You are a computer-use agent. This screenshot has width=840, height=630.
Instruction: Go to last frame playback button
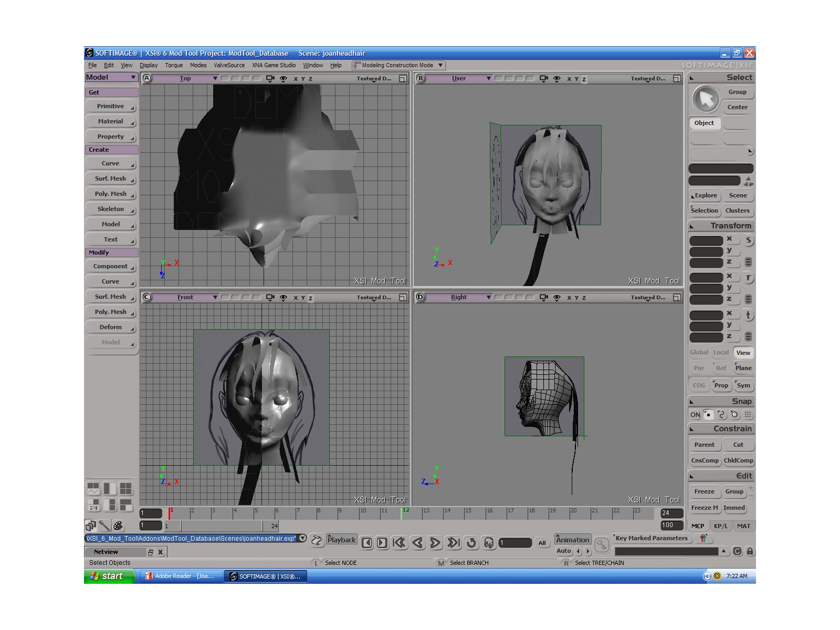454,543
